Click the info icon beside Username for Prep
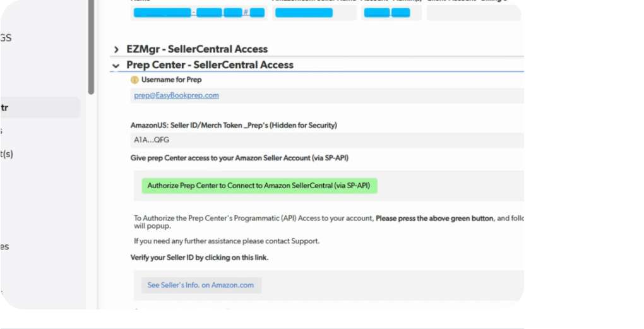Viewport: 644px width, 329px height. click(x=134, y=80)
